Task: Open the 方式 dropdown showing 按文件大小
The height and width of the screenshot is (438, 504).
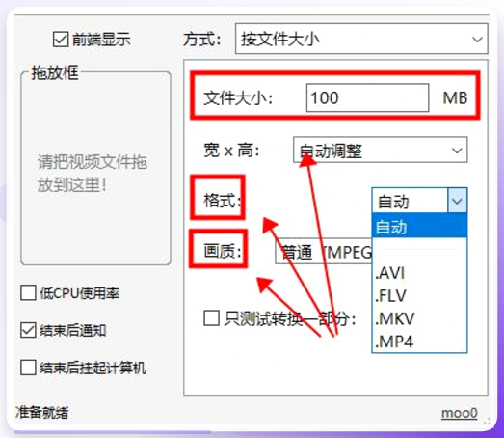Action: [361, 39]
